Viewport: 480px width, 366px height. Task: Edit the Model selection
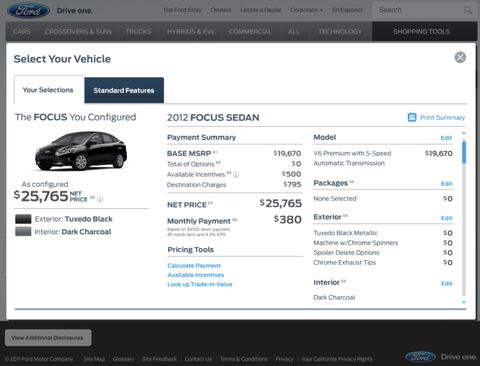click(x=446, y=138)
